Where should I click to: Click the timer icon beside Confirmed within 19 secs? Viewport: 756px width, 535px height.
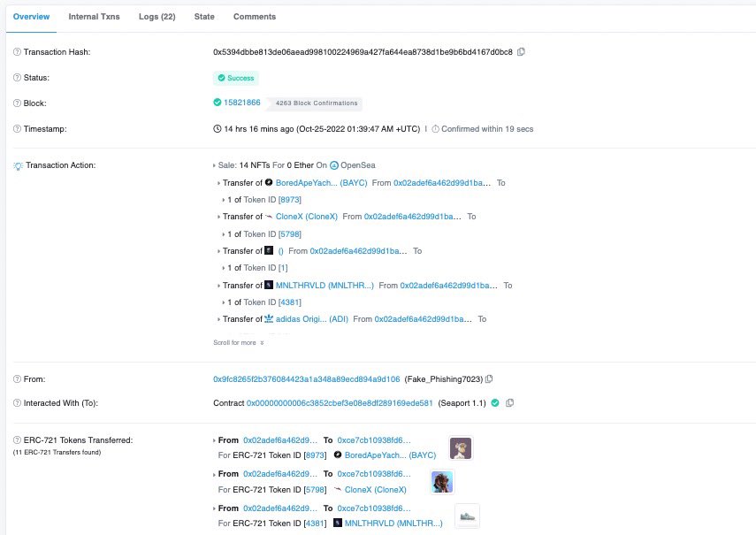435,129
